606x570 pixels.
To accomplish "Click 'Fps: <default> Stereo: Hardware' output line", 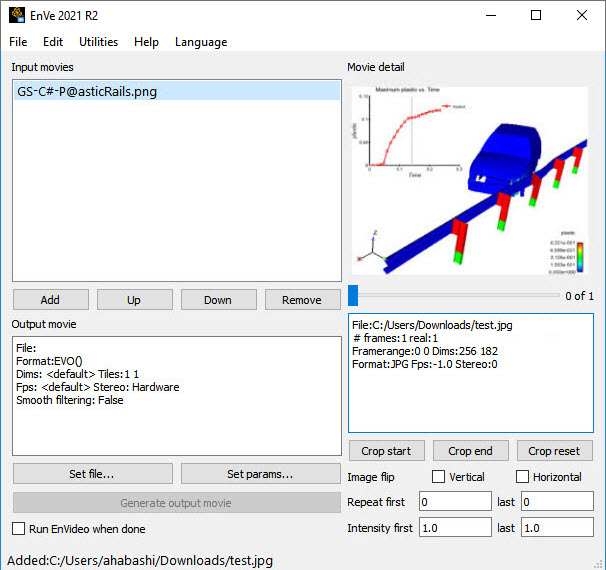I will [97, 387].
